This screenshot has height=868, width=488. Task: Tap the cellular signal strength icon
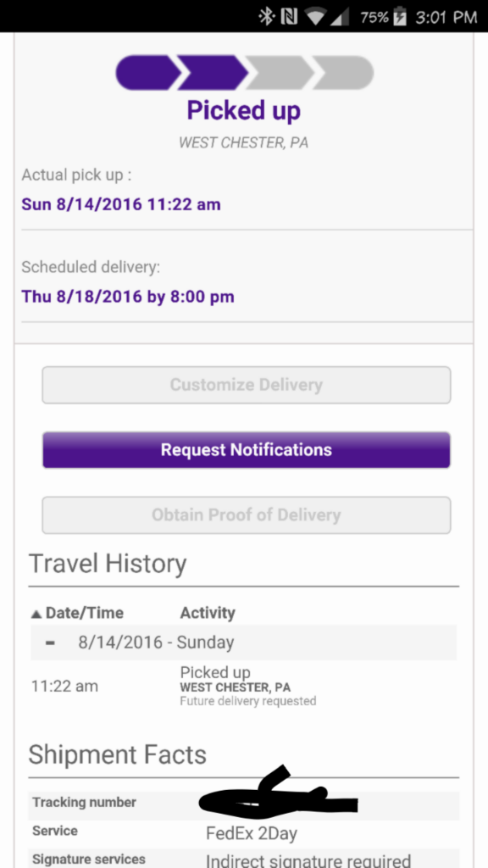(x=340, y=17)
